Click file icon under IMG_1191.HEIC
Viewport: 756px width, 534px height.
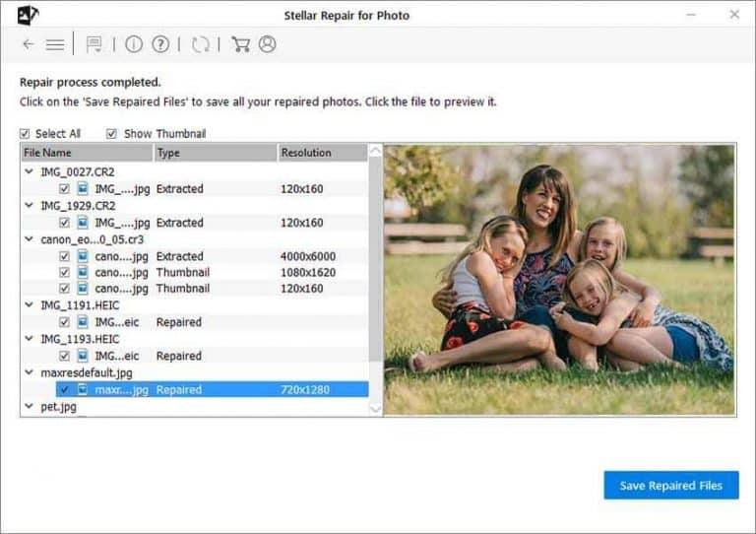(83, 321)
